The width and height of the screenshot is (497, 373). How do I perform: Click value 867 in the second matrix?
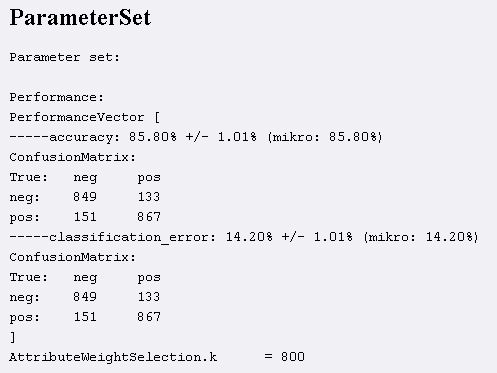pyautogui.click(x=149, y=317)
